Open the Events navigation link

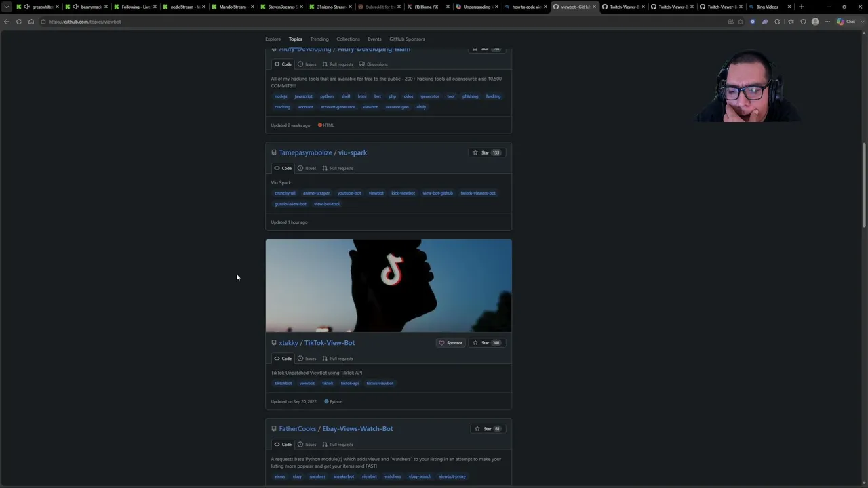pyautogui.click(x=374, y=39)
